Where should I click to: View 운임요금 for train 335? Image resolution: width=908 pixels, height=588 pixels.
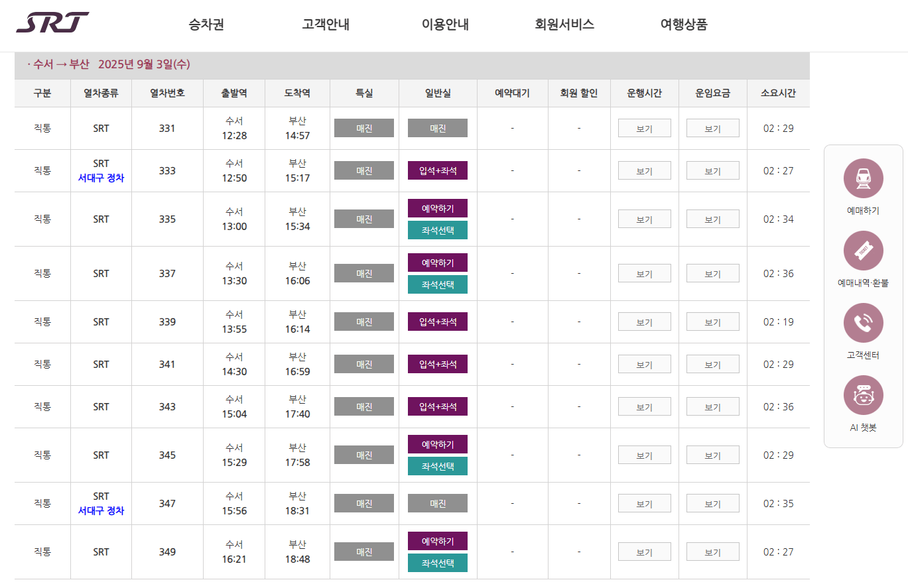713,219
